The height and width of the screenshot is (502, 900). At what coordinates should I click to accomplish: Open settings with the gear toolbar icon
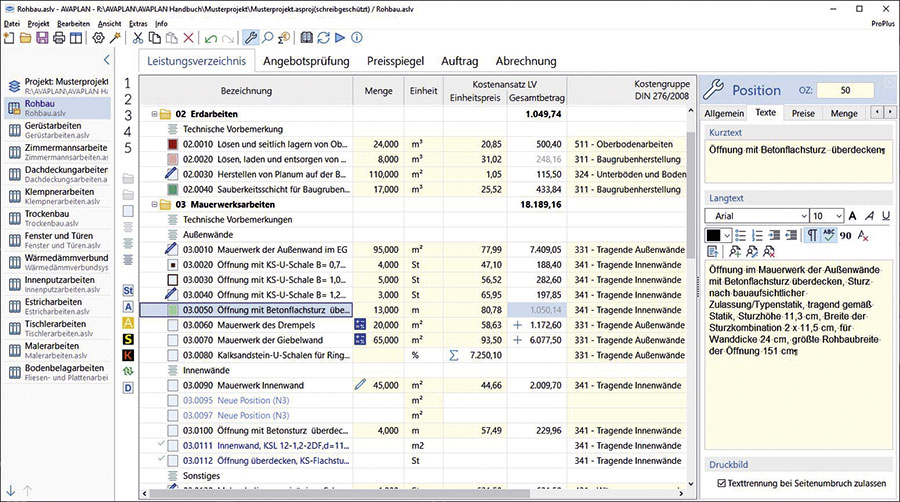pos(99,38)
